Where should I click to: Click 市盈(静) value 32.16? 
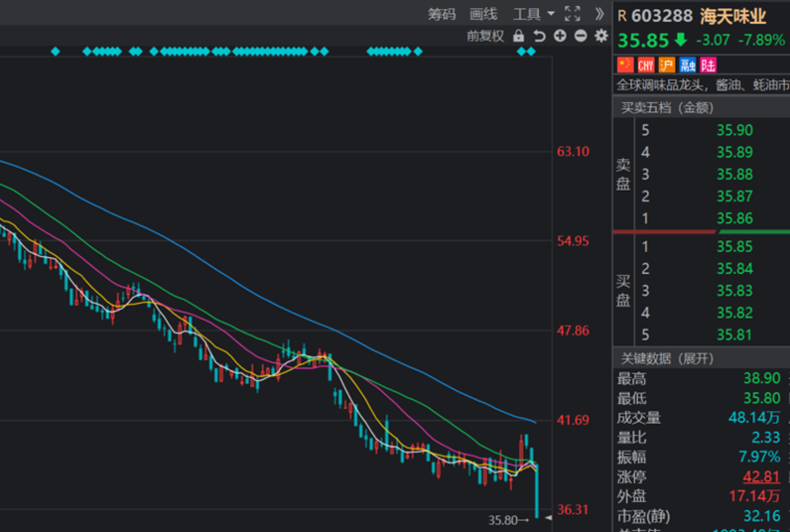[x=762, y=516]
